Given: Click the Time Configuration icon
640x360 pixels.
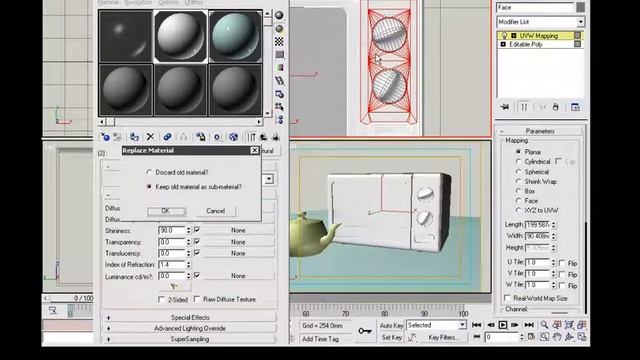Looking at the screenshot, I should pyautogui.click(x=531, y=337).
